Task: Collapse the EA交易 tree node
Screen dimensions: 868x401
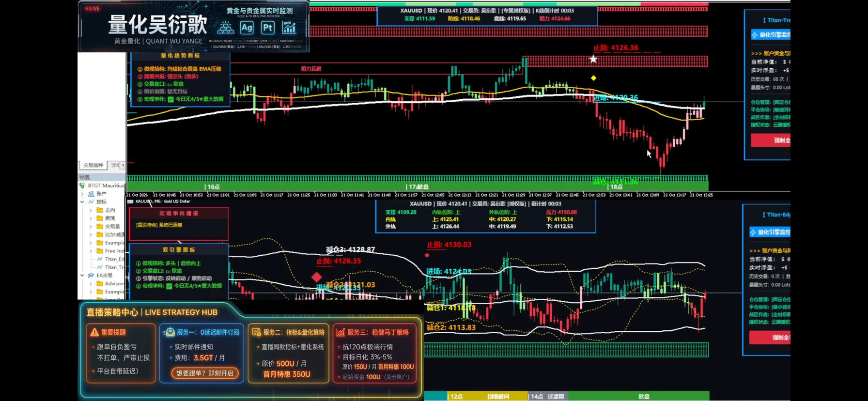Action: pyautogui.click(x=82, y=275)
